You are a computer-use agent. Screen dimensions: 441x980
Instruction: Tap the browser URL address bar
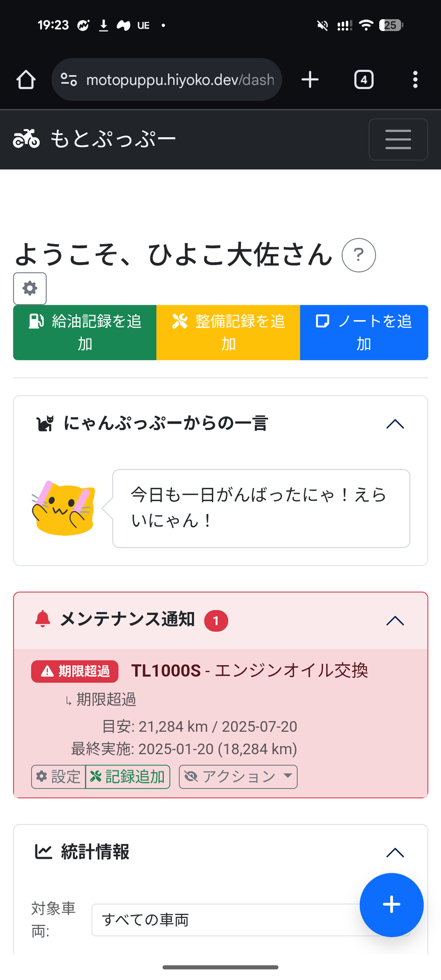(166, 79)
